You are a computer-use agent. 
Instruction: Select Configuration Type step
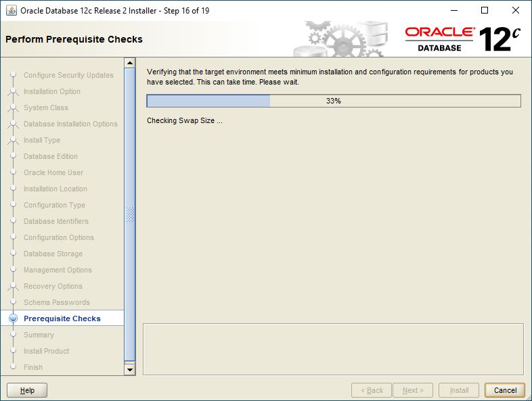pyautogui.click(x=54, y=205)
